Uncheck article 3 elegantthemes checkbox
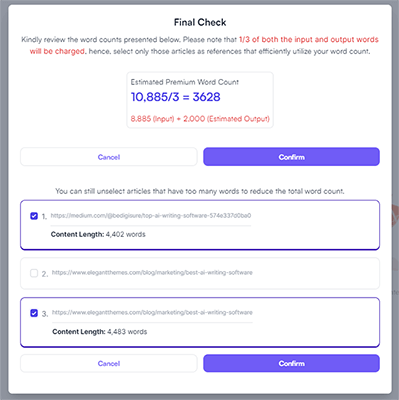 pyautogui.click(x=34, y=313)
